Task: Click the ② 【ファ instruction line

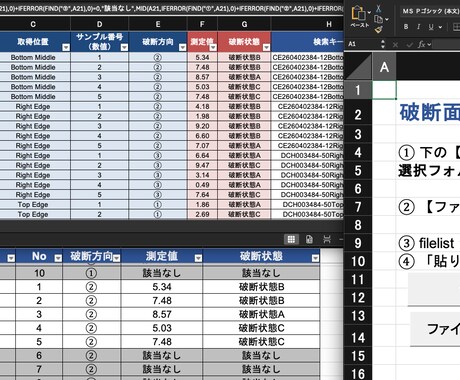Action: tap(429, 207)
